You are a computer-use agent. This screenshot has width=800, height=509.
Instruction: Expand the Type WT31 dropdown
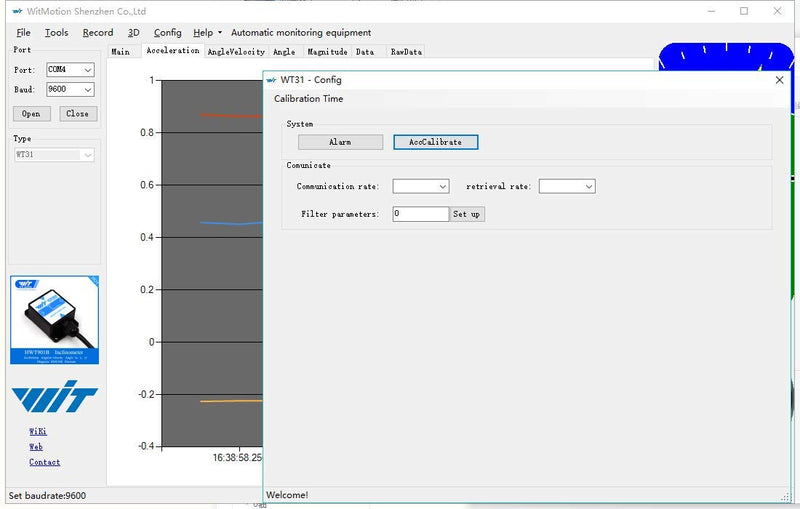point(88,155)
